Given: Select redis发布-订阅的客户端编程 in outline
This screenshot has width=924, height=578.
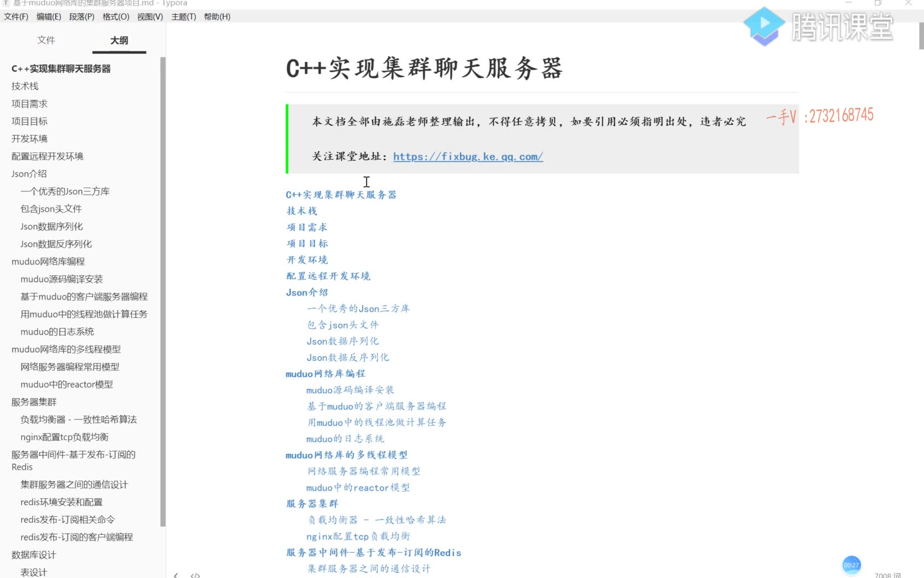Looking at the screenshot, I should coord(77,537).
